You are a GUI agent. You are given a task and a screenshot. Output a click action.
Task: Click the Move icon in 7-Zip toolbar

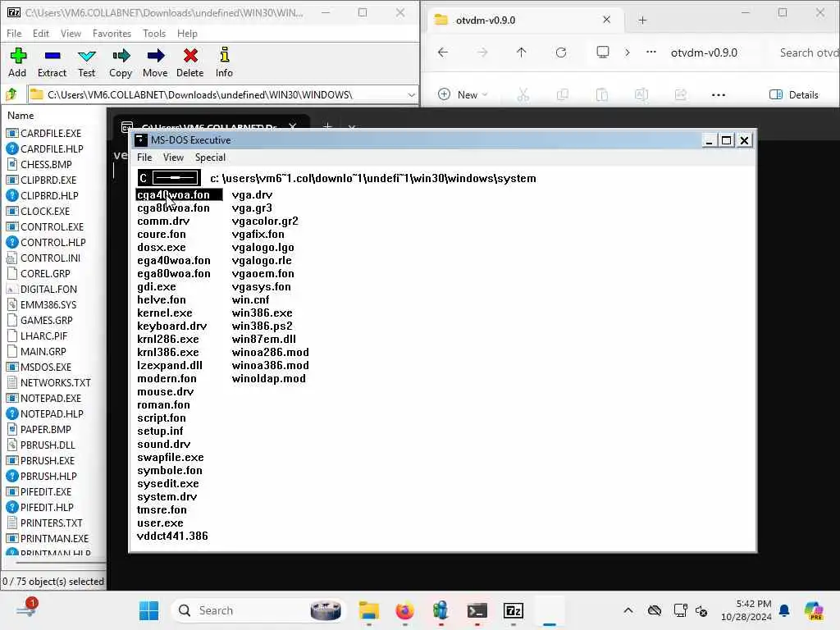coord(155,62)
